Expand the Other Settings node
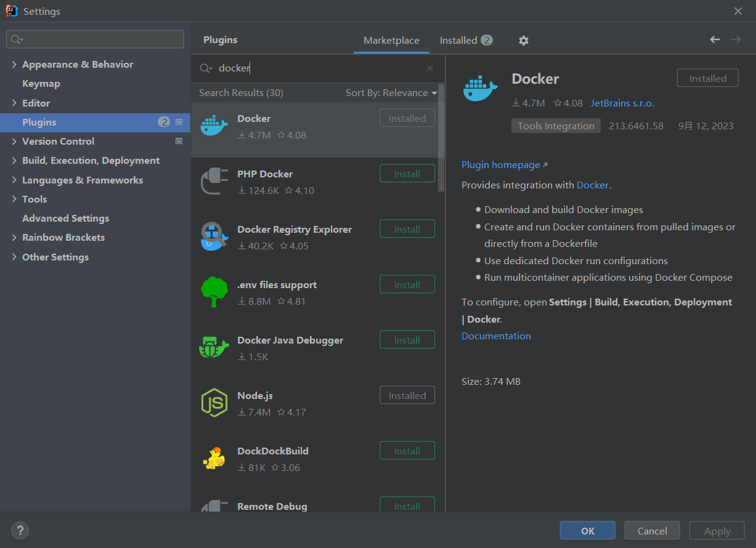 [14, 257]
